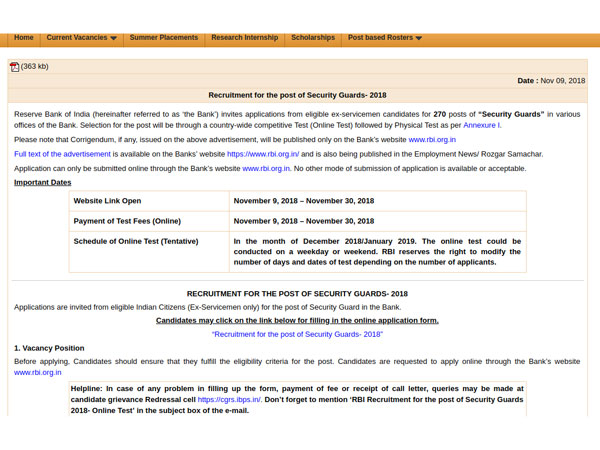This screenshot has height=450, width=600.
Task: Open the Annexure I link
Action: tap(482, 125)
